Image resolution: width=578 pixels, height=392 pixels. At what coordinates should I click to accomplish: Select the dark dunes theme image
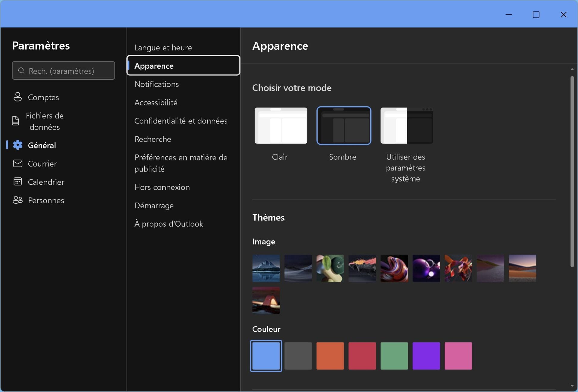[298, 268]
